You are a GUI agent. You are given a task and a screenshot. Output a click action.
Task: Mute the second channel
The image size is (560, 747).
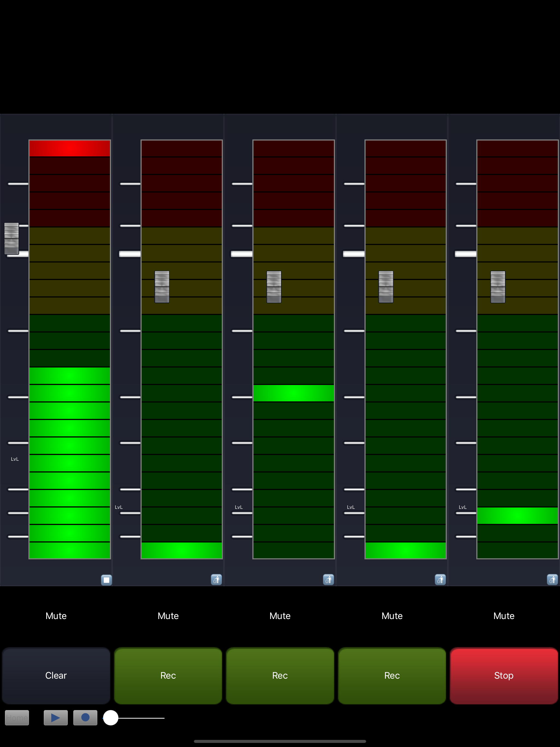click(168, 616)
